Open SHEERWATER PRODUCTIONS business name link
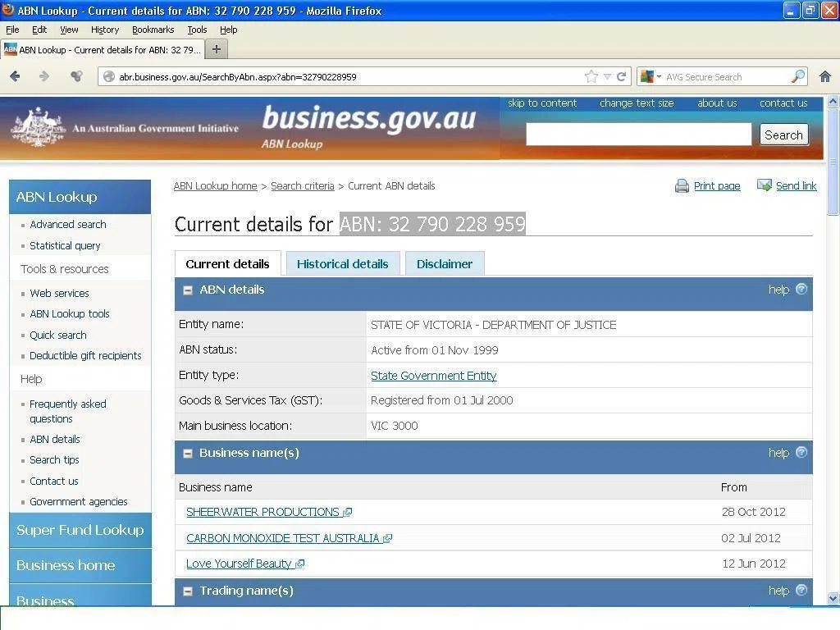Screen dimensions: 840x630 262,512
